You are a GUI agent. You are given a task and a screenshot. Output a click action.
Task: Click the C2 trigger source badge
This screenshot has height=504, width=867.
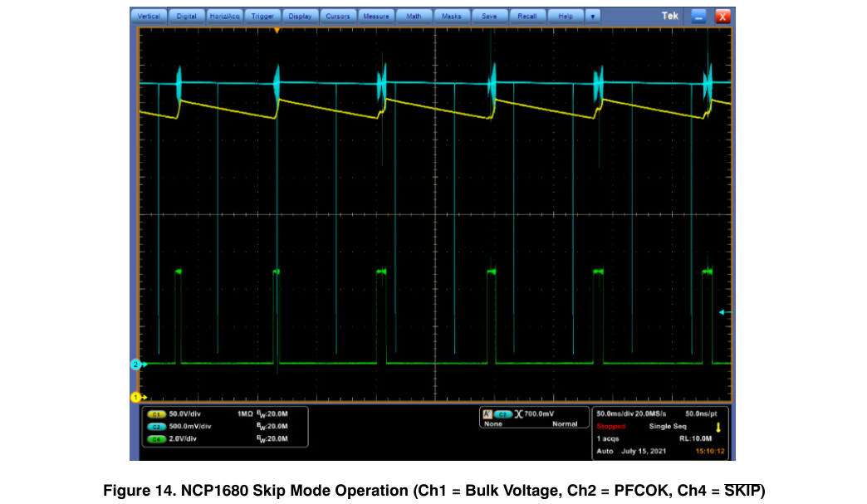[x=502, y=414]
